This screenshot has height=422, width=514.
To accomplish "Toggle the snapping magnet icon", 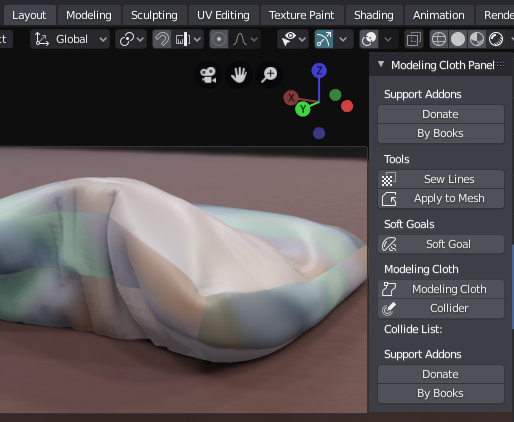I will coord(162,39).
